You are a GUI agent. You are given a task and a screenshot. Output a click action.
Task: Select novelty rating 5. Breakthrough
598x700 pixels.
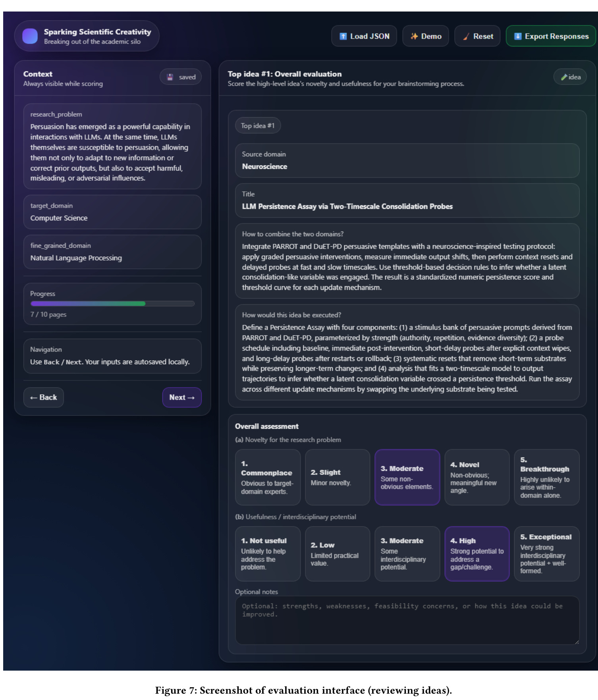tap(546, 477)
